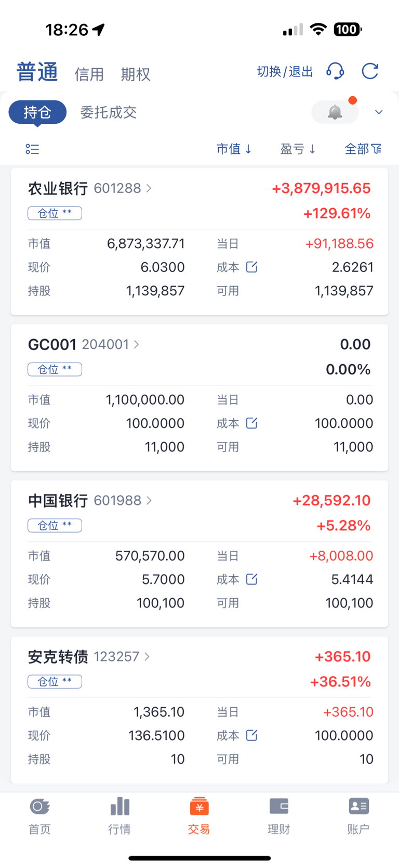Open 农业银行 601288 stock details chevron
Screen dimensions: 399x868
point(149,188)
